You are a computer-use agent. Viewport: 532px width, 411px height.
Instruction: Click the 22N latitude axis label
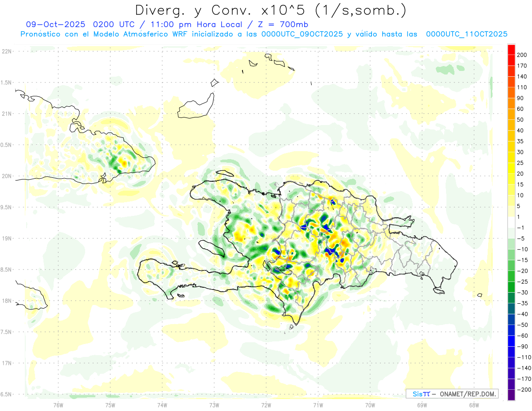7,51
